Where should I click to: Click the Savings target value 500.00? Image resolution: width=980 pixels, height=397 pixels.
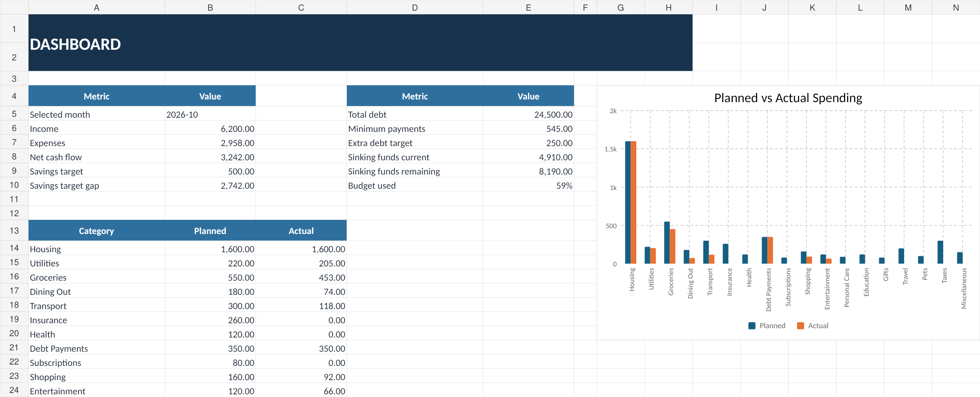point(210,171)
